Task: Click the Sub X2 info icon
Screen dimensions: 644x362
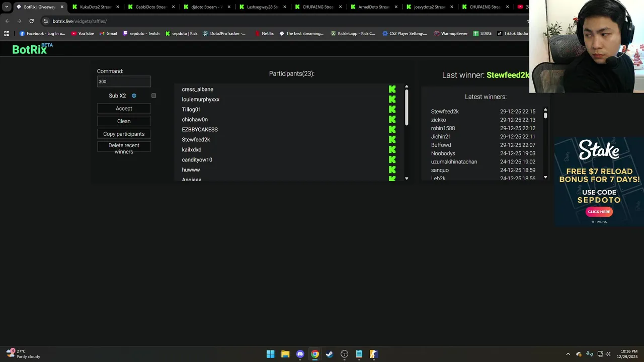Action: (134, 96)
